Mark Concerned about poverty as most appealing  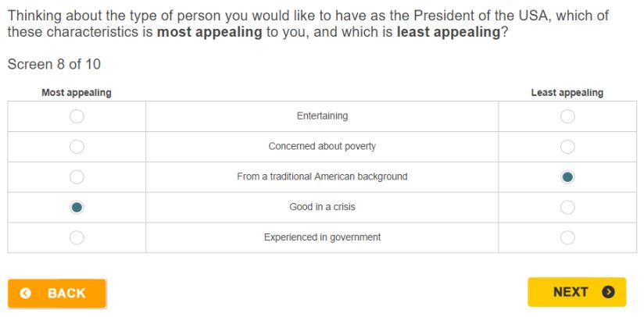77,147
